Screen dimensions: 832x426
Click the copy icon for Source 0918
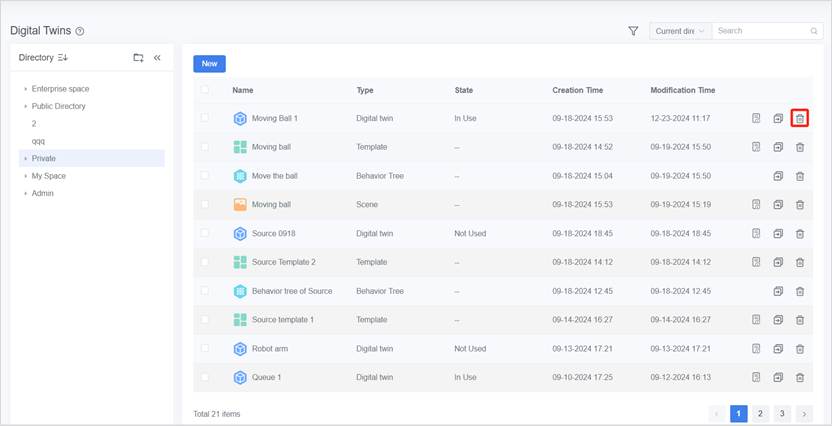pyautogui.click(x=778, y=234)
